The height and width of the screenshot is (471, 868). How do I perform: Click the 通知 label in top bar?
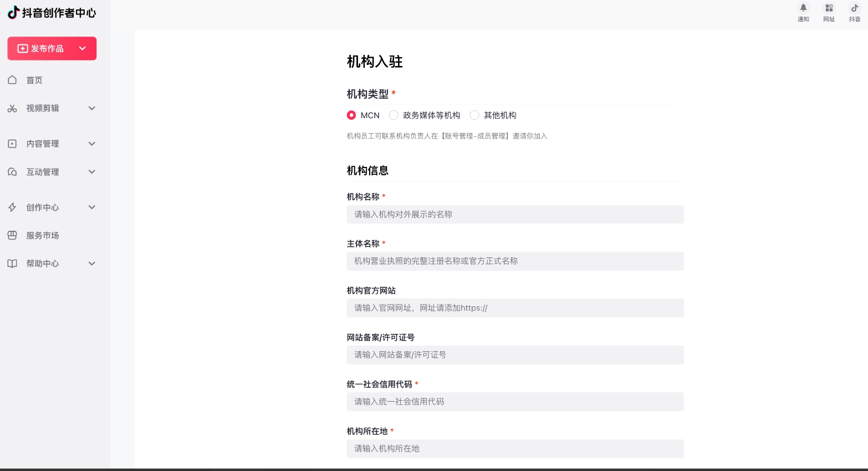click(x=803, y=19)
